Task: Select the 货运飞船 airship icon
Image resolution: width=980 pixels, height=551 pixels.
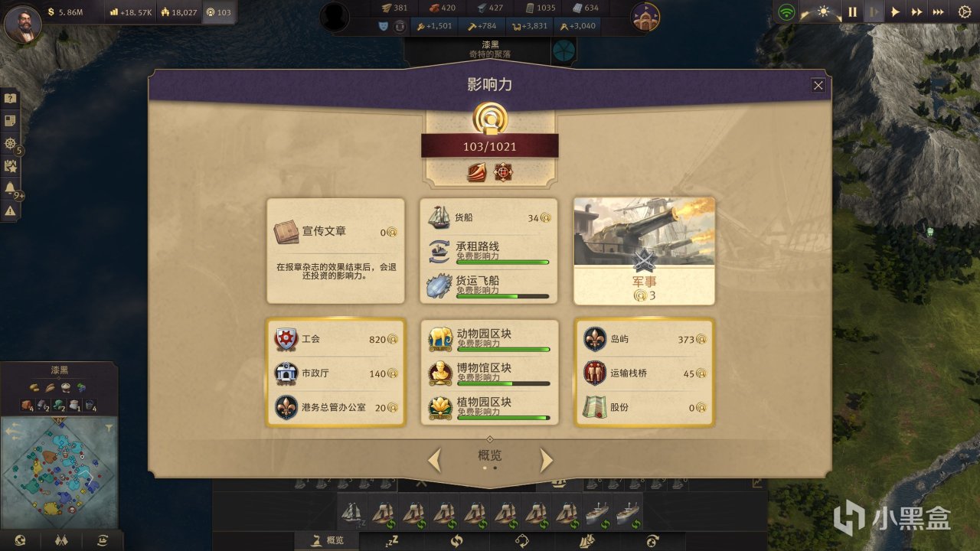Action: point(439,285)
